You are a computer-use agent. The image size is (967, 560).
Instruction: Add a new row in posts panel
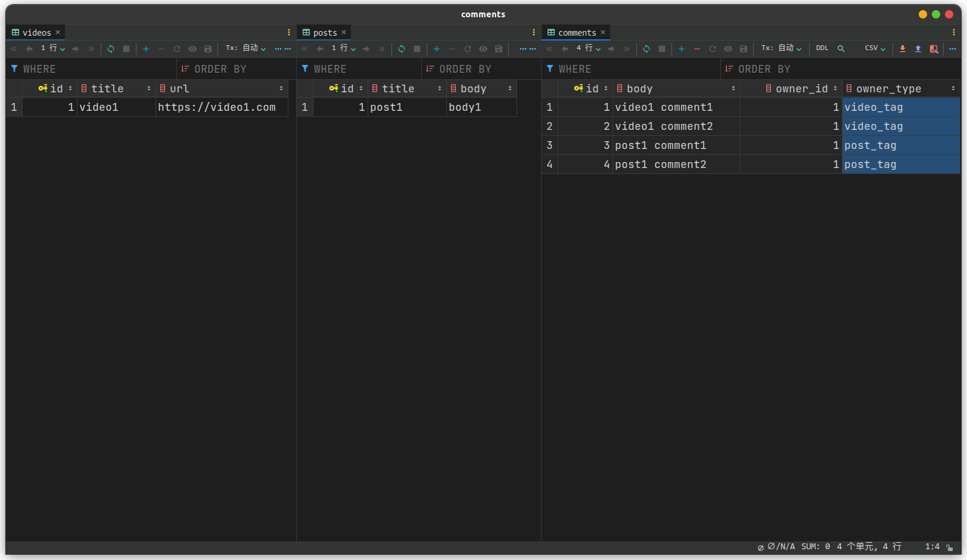[437, 49]
